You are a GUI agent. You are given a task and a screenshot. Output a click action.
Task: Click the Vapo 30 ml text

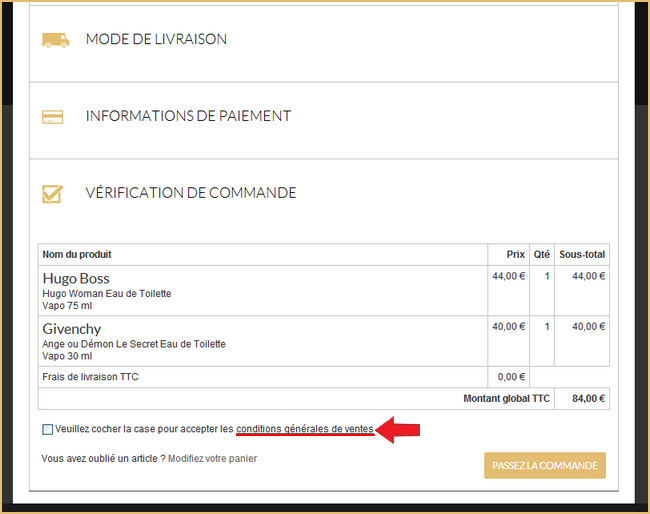pos(67,356)
